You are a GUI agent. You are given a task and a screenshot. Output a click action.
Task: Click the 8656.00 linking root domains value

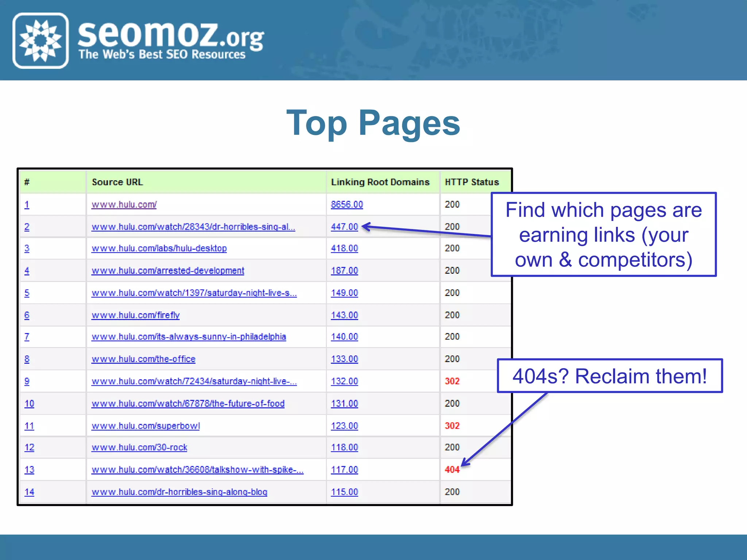point(347,205)
